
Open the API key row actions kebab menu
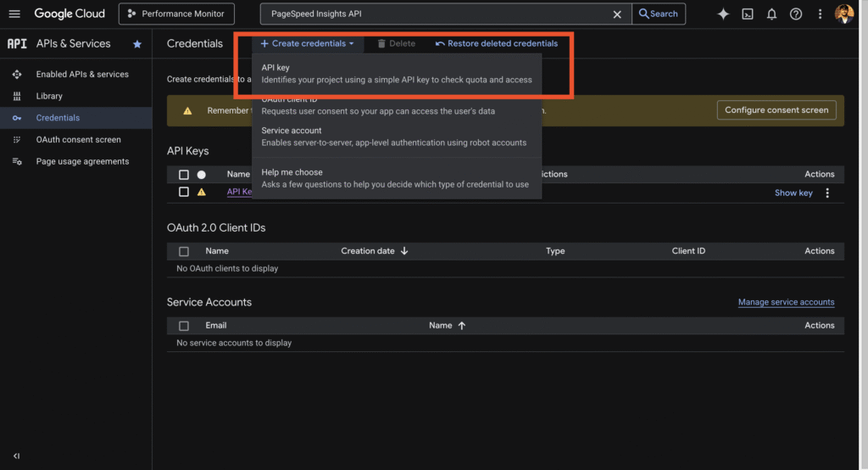click(827, 193)
